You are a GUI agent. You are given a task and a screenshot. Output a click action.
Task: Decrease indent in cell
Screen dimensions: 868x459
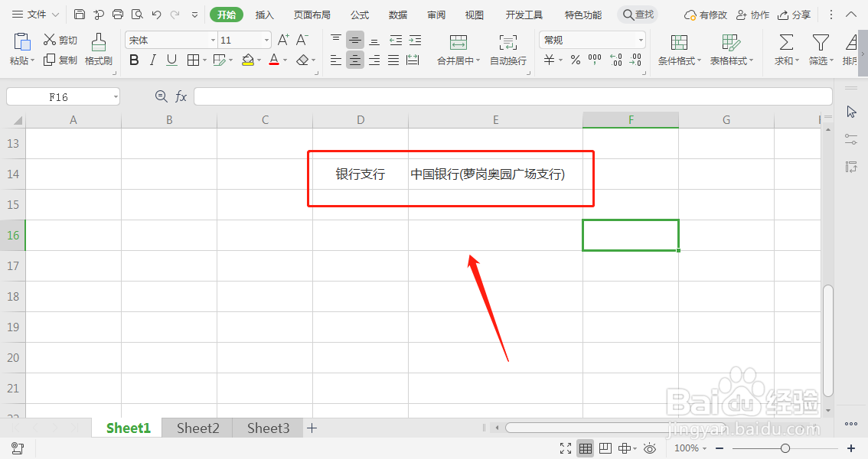pos(396,40)
